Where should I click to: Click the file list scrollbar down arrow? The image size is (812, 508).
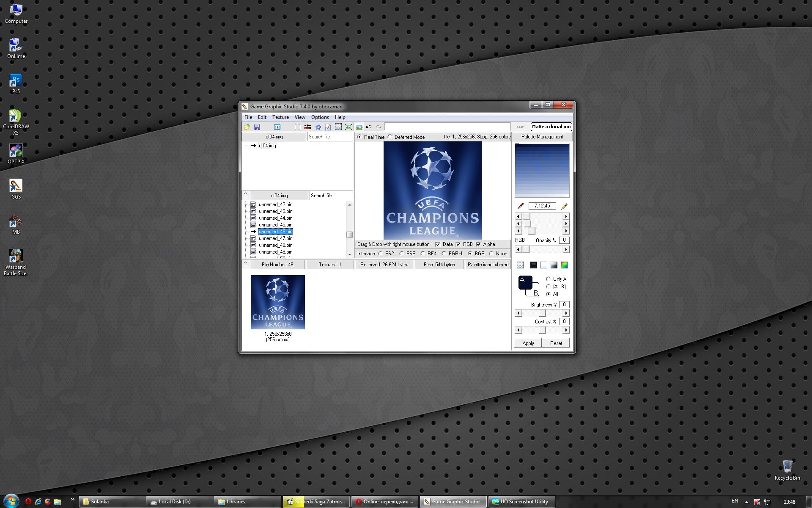pyautogui.click(x=349, y=254)
